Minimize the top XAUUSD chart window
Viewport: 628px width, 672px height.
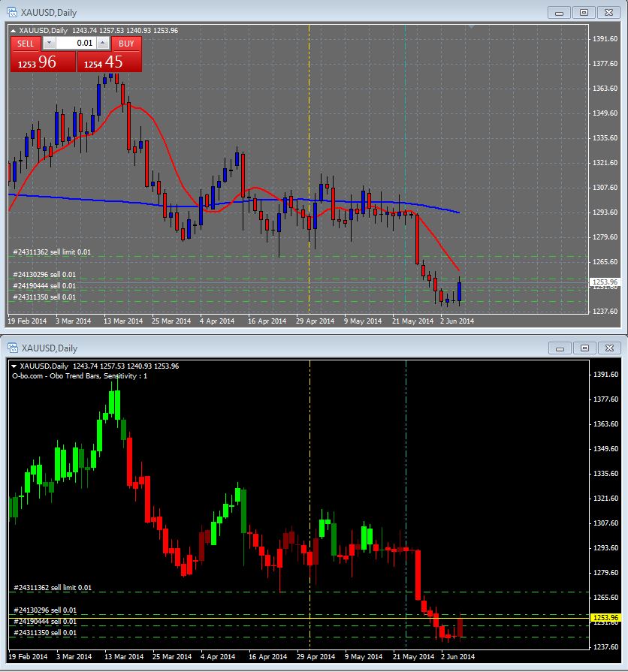(x=559, y=13)
